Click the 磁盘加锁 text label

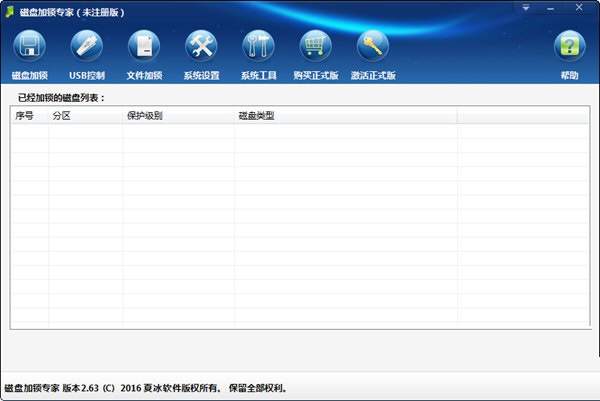click(29, 75)
